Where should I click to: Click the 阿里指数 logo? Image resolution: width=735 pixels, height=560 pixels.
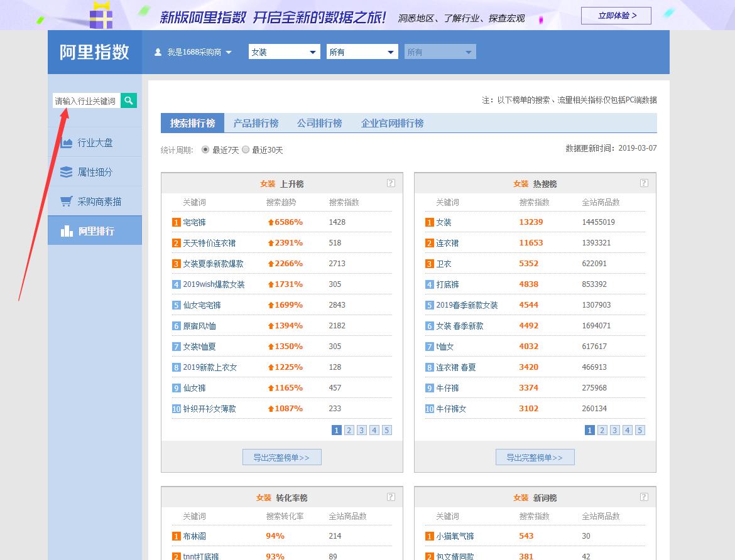point(94,52)
